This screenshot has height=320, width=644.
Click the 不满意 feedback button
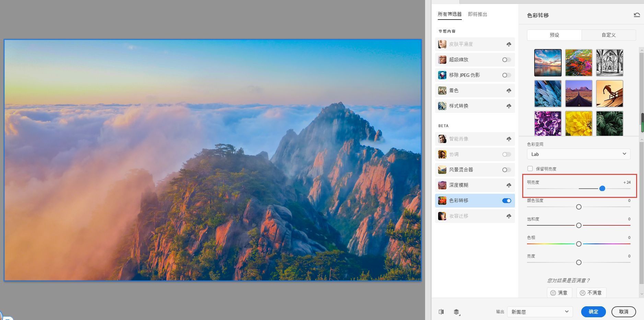[x=591, y=293]
